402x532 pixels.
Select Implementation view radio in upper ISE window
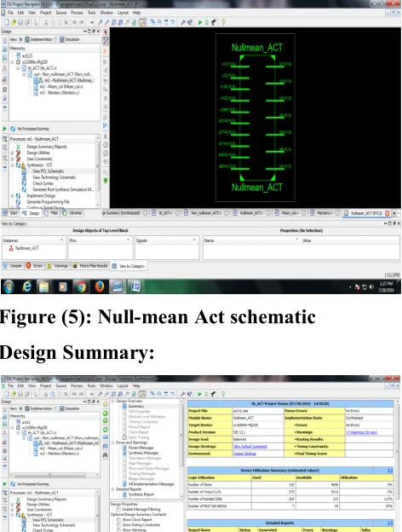click(x=21, y=39)
